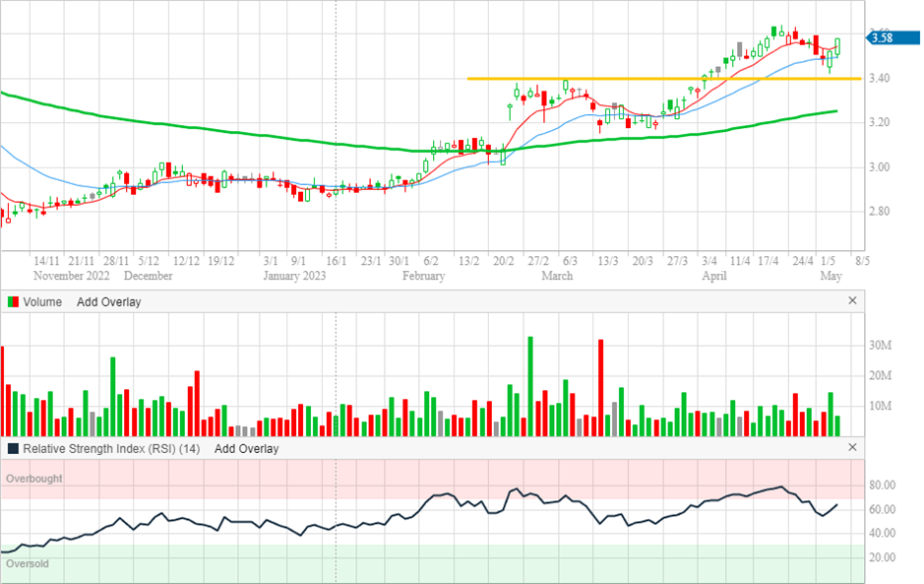The image size is (924, 584).
Task: Click the 3.58 current price tag
Action: pyautogui.click(x=881, y=38)
